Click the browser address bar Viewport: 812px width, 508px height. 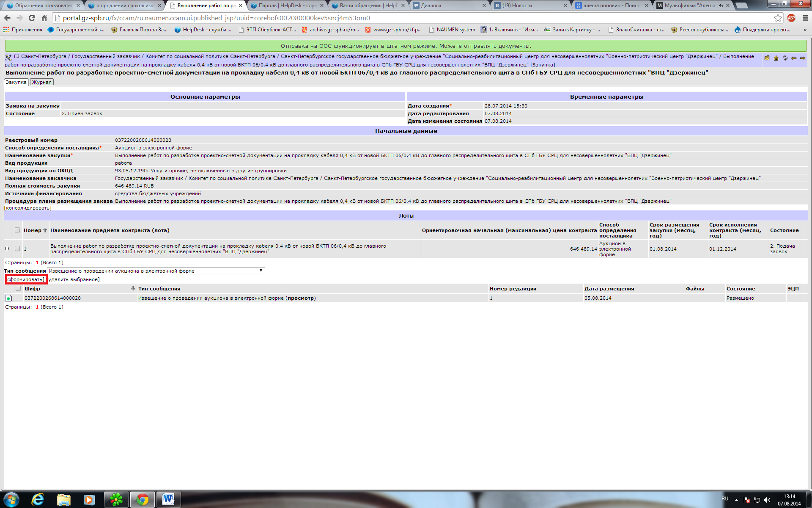[381, 18]
